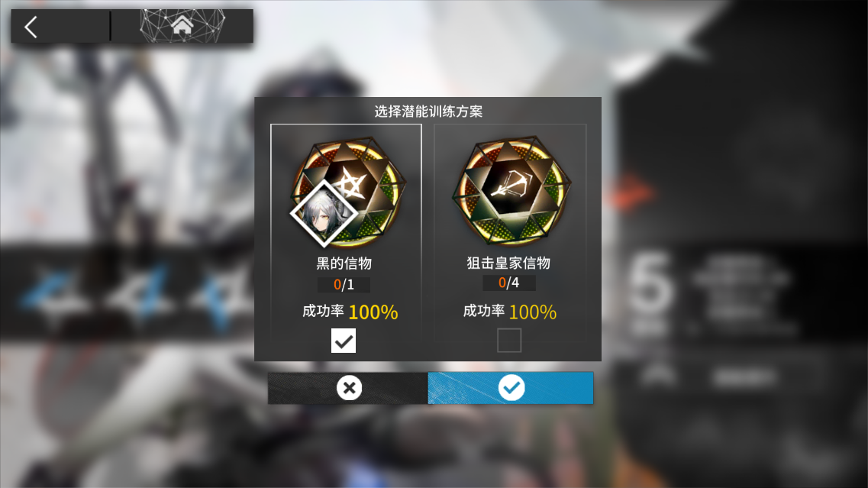The image size is (868, 488).
Task: Cancel with the X button
Action: [x=348, y=388]
